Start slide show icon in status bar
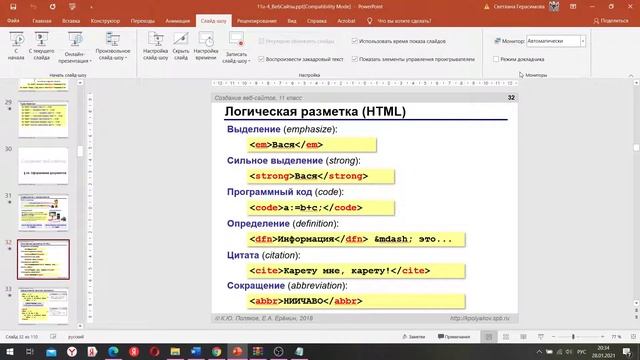This screenshot has width=640, height=360. (x=540, y=337)
